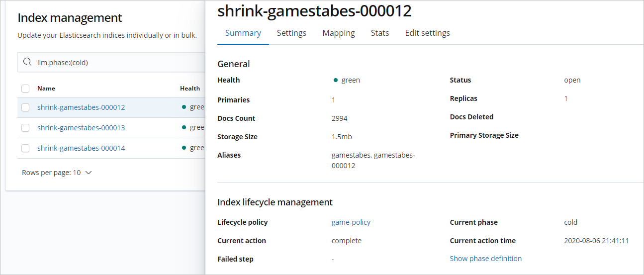
Task: Sort indices by Health column header
Action: point(190,89)
